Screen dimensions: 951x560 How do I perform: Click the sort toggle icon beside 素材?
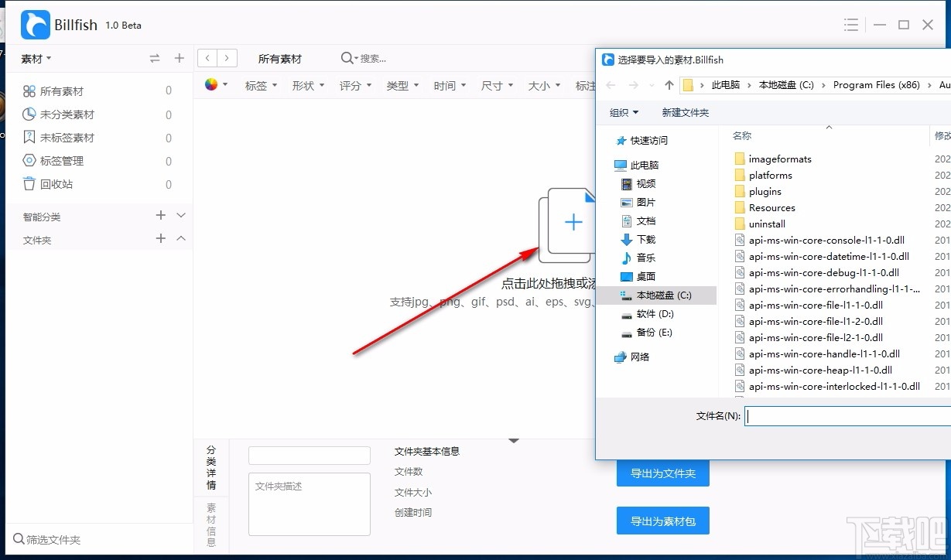click(x=155, y=58)
